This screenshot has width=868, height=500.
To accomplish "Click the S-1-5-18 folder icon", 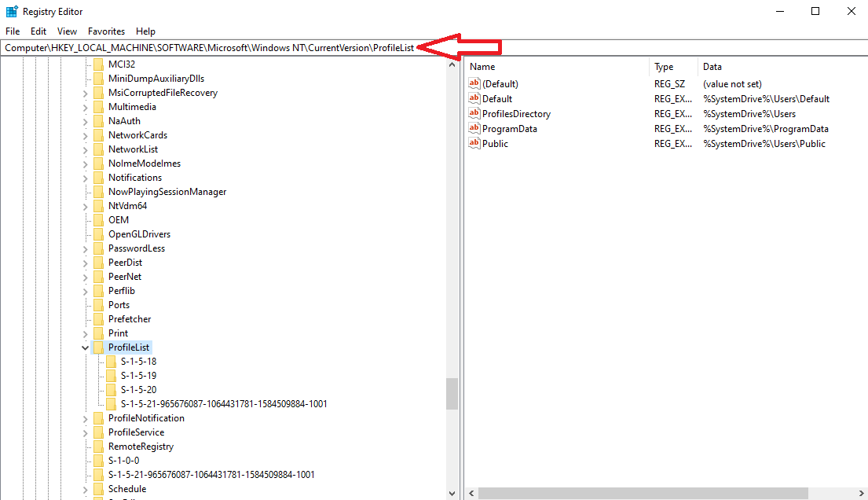I will 112,362.
